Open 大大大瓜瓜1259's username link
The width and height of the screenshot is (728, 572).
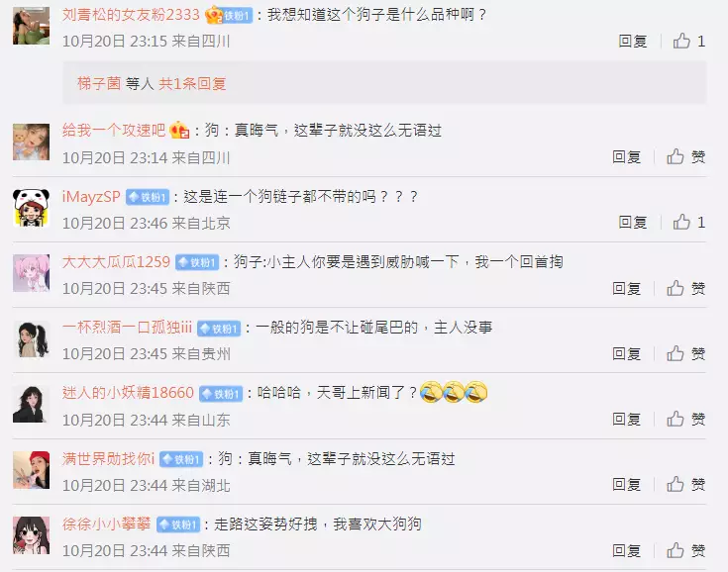point(116,262)
